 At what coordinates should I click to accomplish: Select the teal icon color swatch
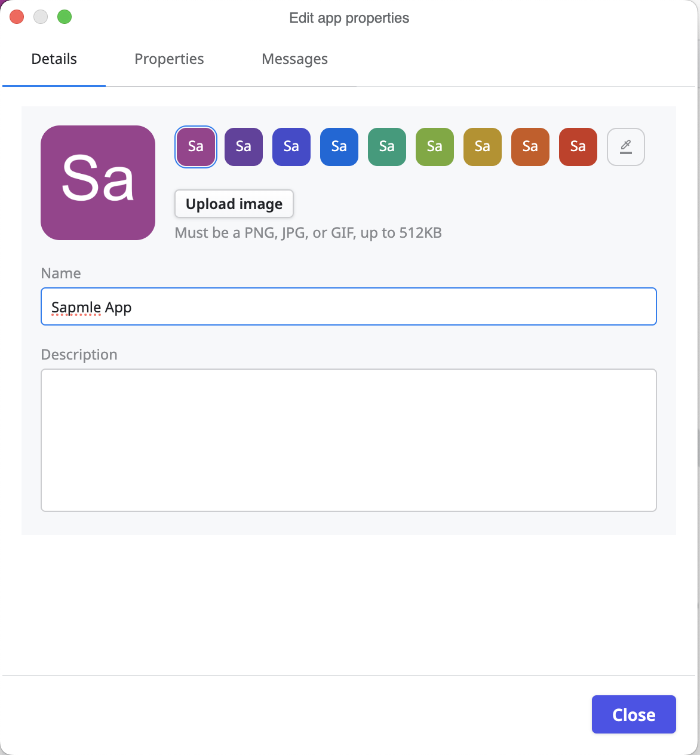(x=386, y=146)
